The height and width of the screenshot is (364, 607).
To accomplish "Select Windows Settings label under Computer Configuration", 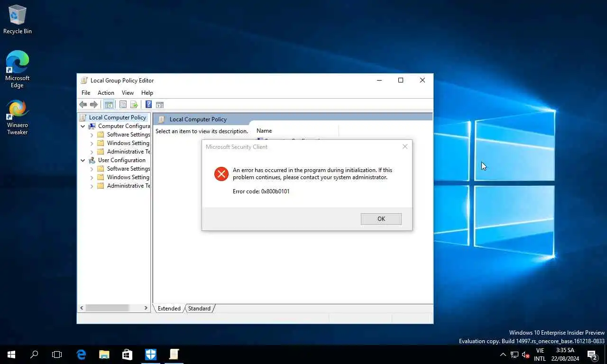I will pyautogui.click(x=128, y=143).
